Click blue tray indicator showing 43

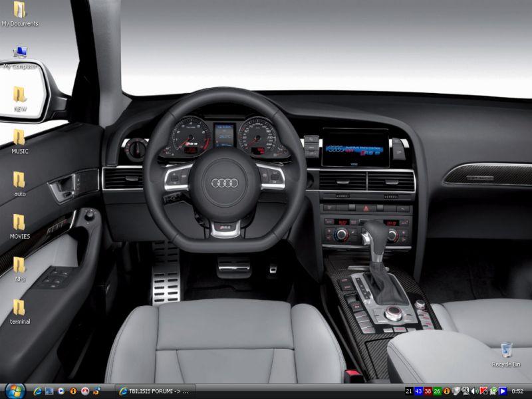[x=418, y=391]
